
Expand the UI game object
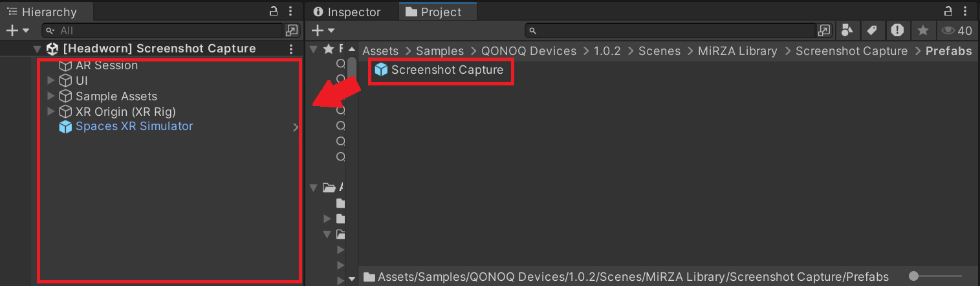[51, 81]
